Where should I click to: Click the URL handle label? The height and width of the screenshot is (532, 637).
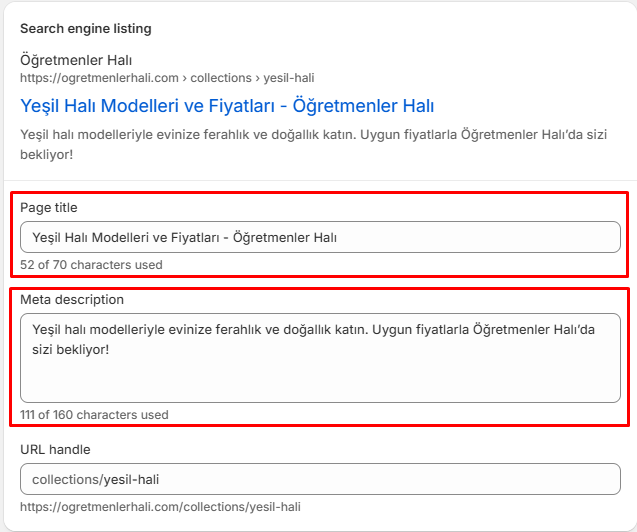point(55,450)
